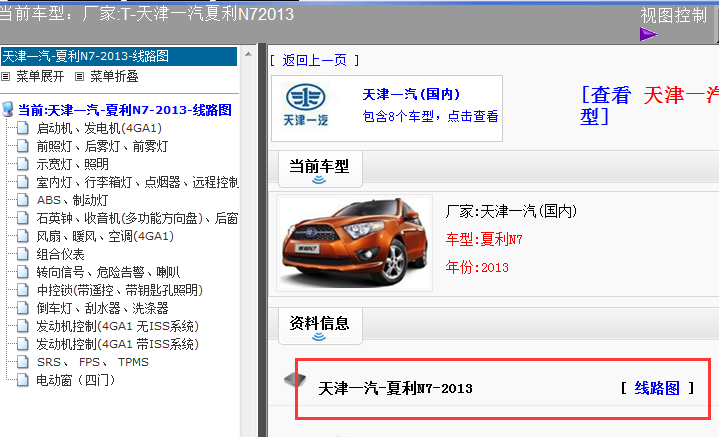Click the gray diamond bullet beside 天津一汽-夏利N7-2013

(294, 379)
